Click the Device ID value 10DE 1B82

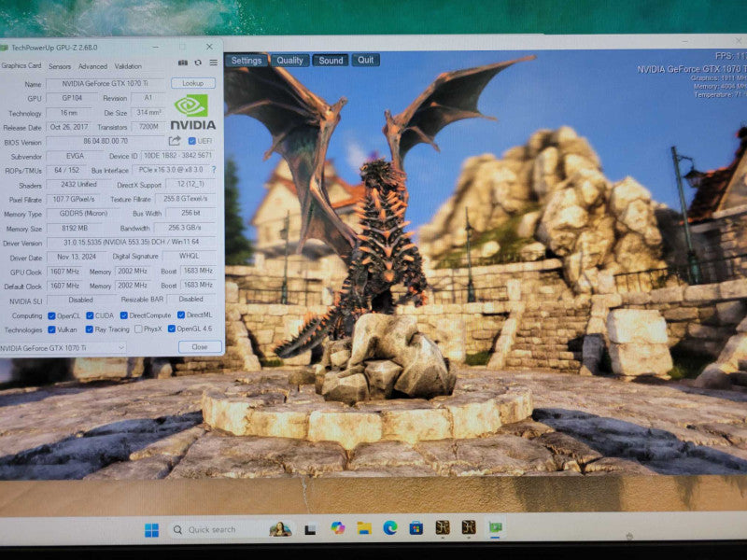point(177,156)
